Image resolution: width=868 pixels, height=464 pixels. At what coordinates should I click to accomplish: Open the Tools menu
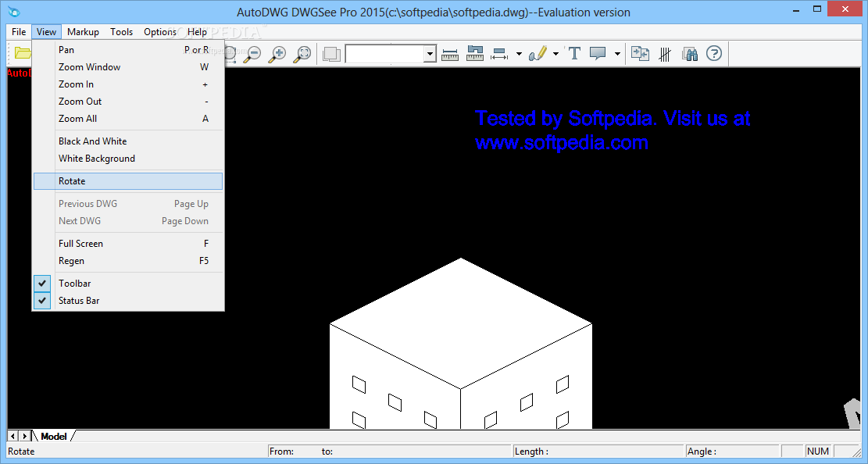(x=121, y=31)
